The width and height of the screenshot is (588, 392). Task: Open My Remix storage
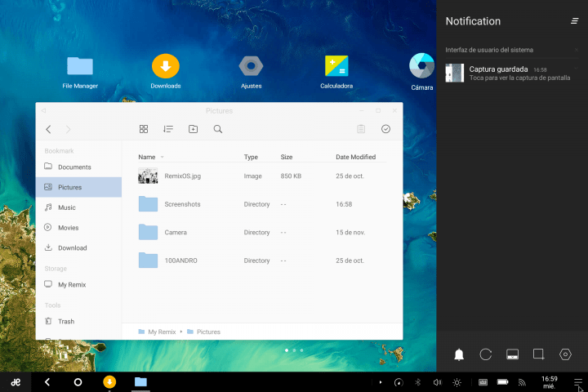click(78, 285)
